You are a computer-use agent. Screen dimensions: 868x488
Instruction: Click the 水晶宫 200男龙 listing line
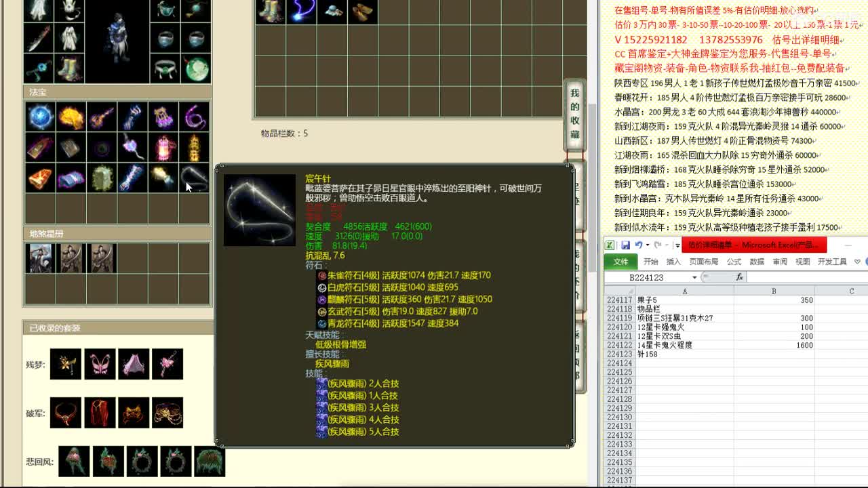(x=726, y=112)
